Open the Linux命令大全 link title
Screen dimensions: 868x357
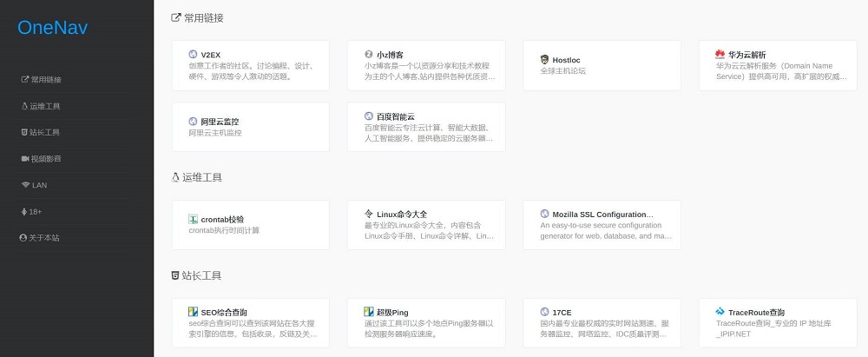pos(402,215)
